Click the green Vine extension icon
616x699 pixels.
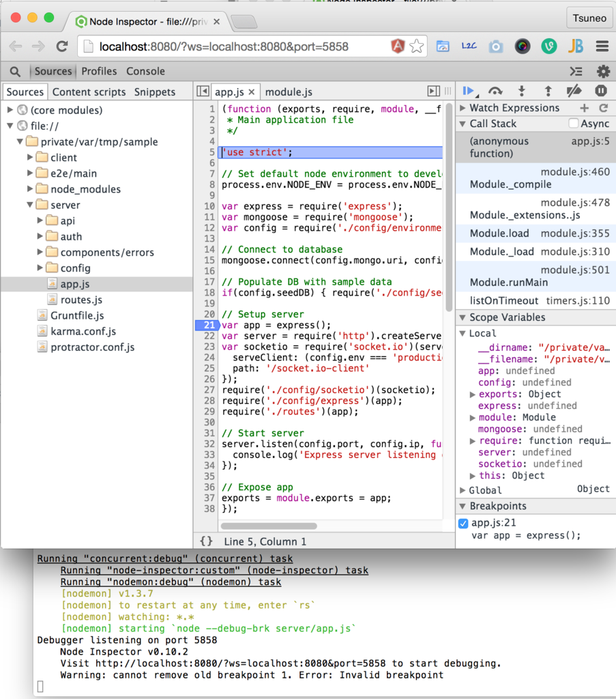(548, 46)
